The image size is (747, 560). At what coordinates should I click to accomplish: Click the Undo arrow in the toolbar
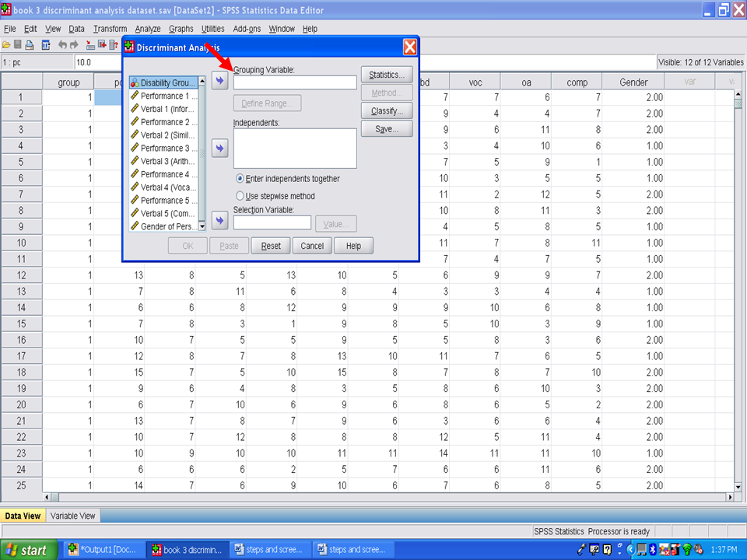click(x=63, y=45)
